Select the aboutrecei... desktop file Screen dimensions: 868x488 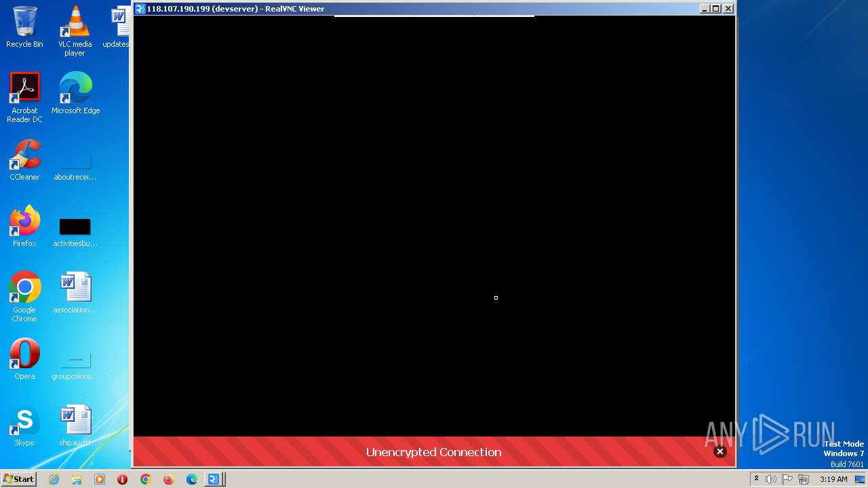pos(75,167)
